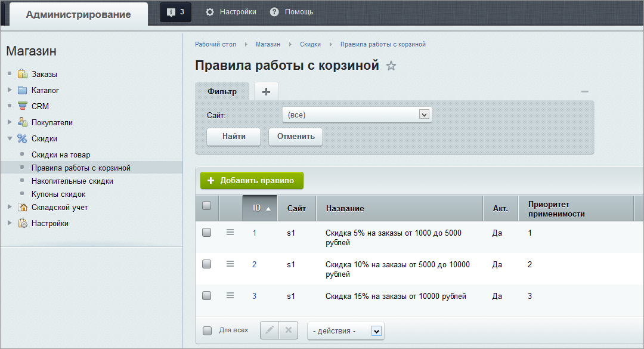
Task: Toggle the select-all checkbox in table header
Action: click(206, 206)
